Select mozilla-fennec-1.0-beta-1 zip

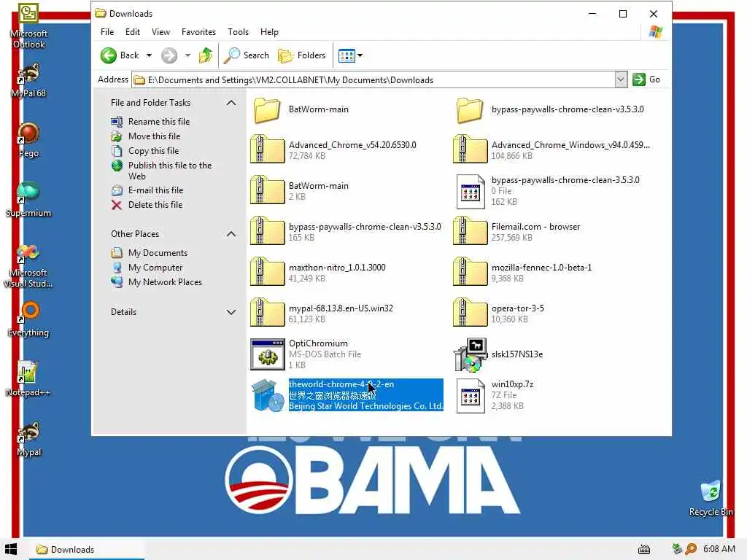(522, 272)
